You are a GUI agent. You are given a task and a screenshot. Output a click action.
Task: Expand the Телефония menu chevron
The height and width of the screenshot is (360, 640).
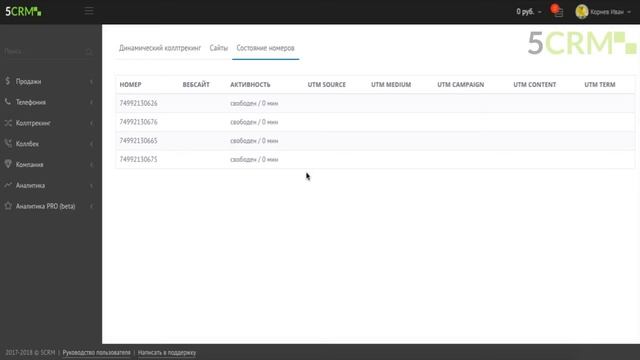[x=91, y=102]
